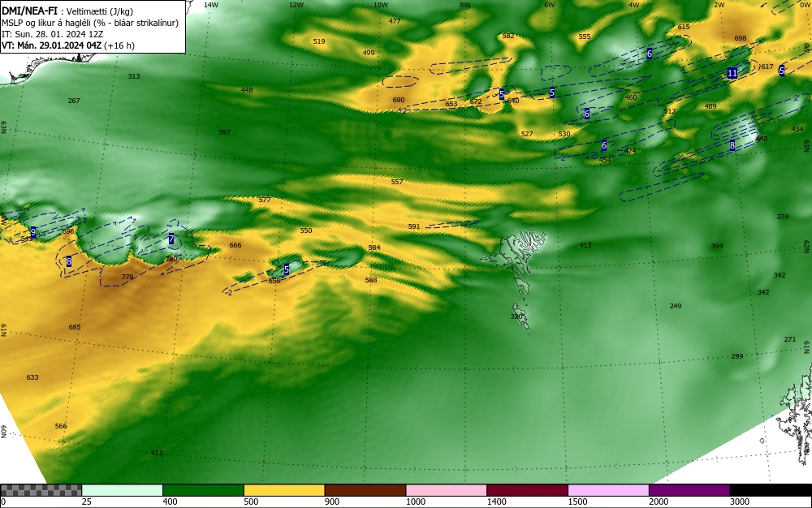Viewport: 812px width, 508px height.
Task: Select the black above-3000 legend swatch
Action: click(x=771, y=490)
